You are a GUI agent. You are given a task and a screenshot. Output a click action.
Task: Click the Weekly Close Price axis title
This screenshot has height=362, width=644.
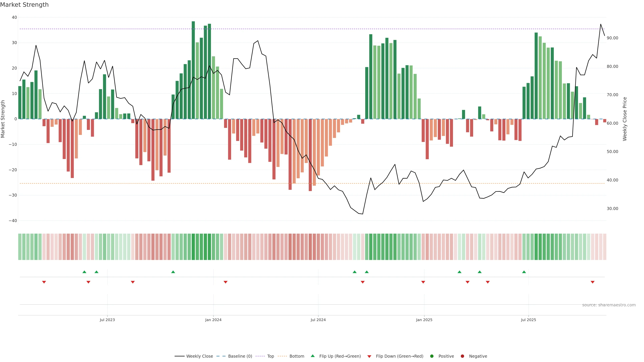point(625,119)
